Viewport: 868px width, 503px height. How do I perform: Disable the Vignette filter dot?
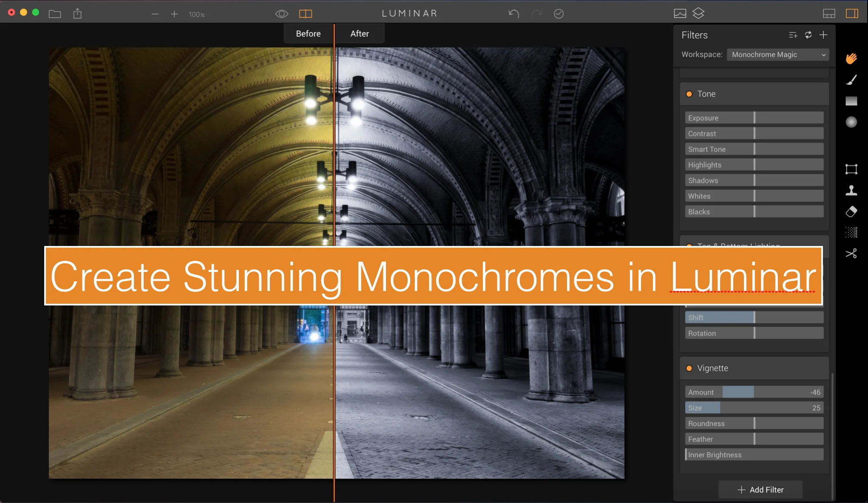pyautogui.click(x=689, y=368)
